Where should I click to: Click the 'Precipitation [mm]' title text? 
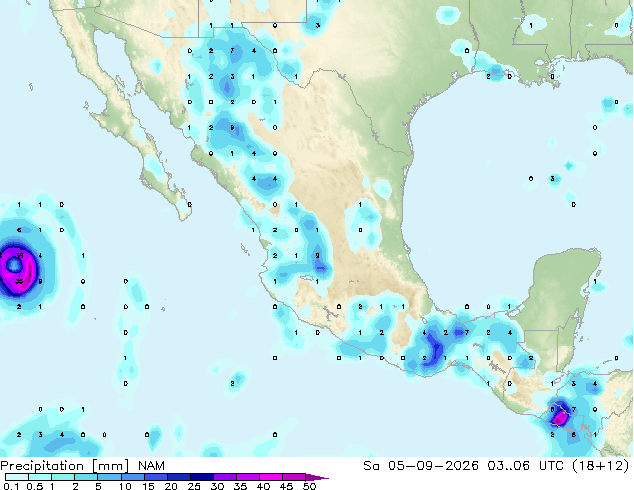[64, 466]
